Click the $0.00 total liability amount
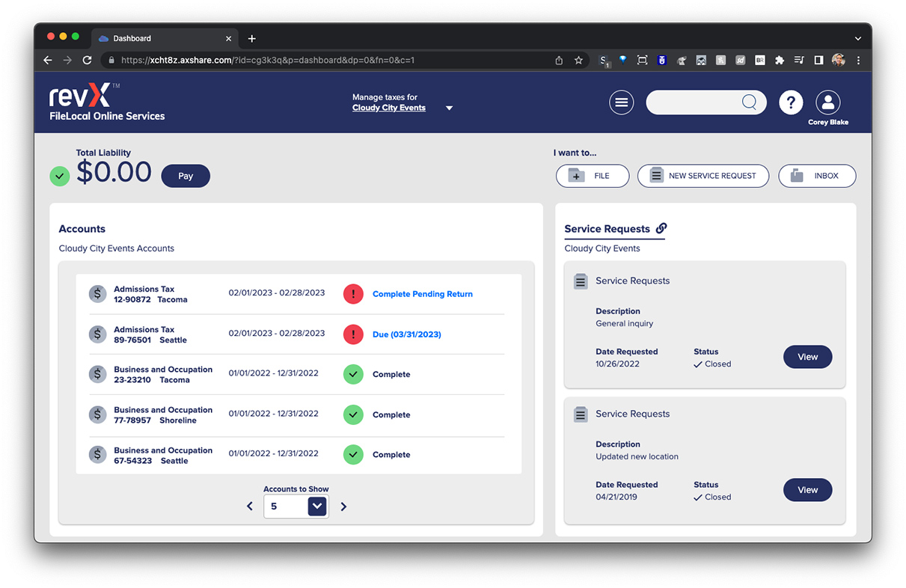 pyautogui.click(x=114, y=173)
